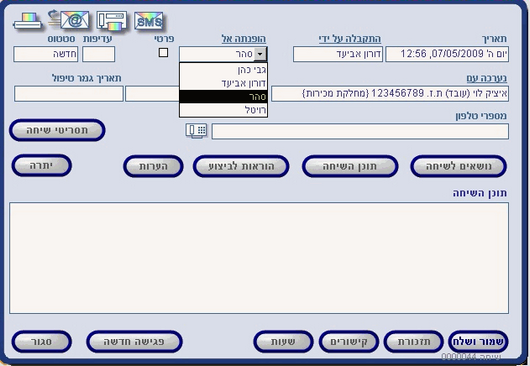Viewport: 530px width, 366px height.
Task: Click the יתרה button
Action: pos(42,166)
